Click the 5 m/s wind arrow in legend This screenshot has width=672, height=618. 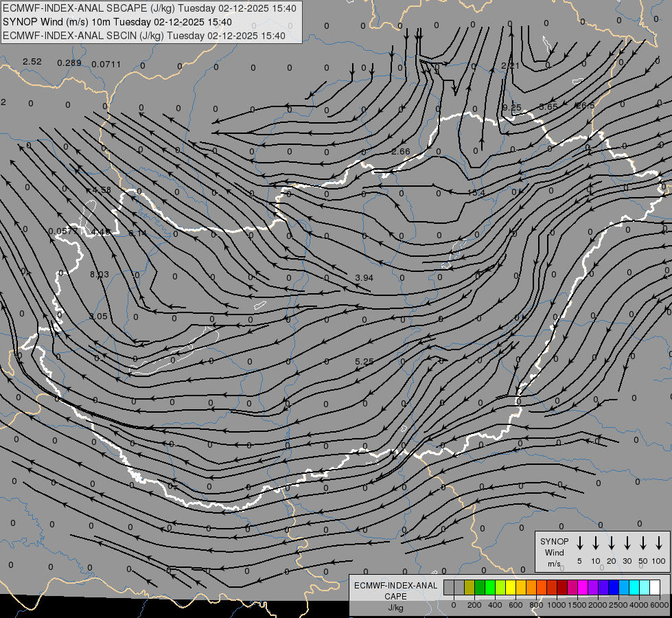click(579, 542)
